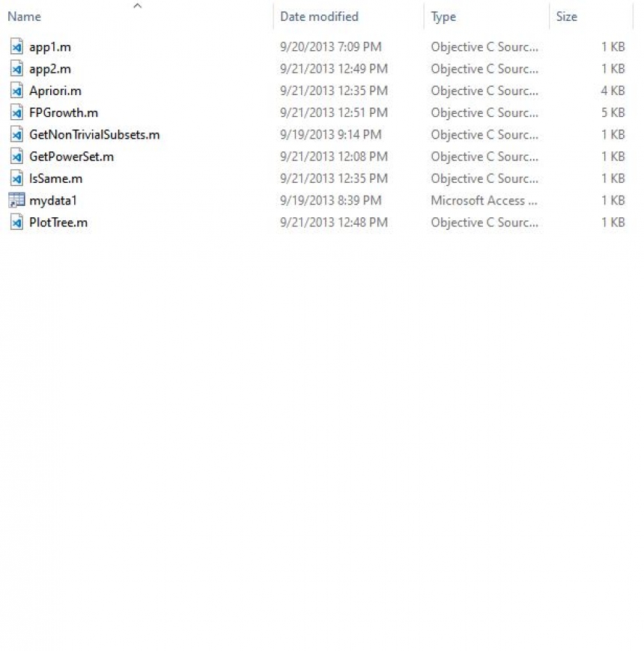The width and height of the screenshot is (644, 651).
Task: Click the type cell of PlotTree.m
Action: (x=484, y=222)
